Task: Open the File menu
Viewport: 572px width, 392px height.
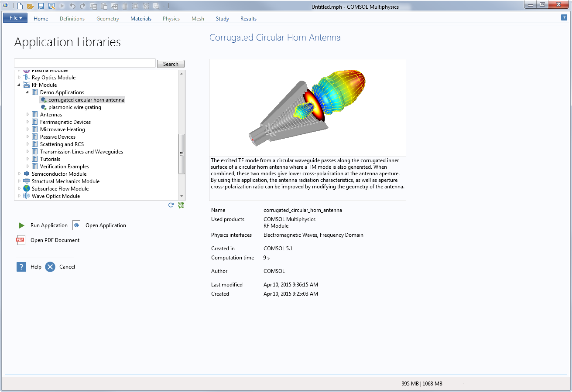Action: 15,18
